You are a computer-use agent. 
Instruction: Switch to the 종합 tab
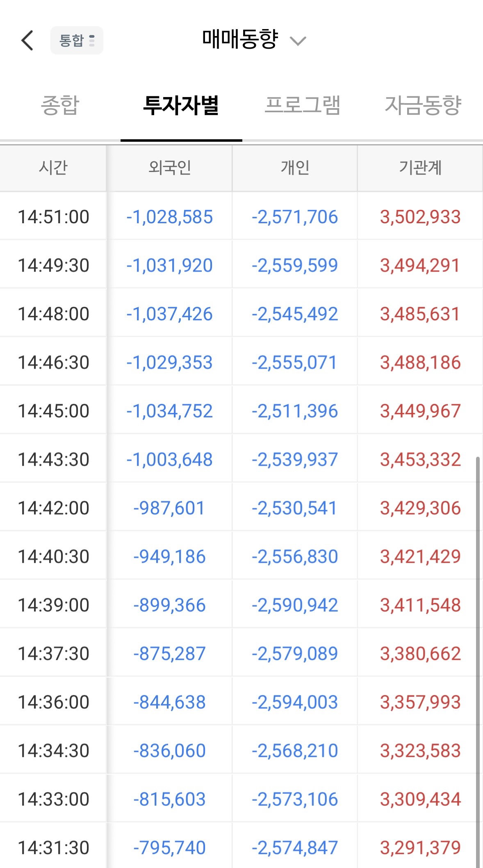pos(60,105)
